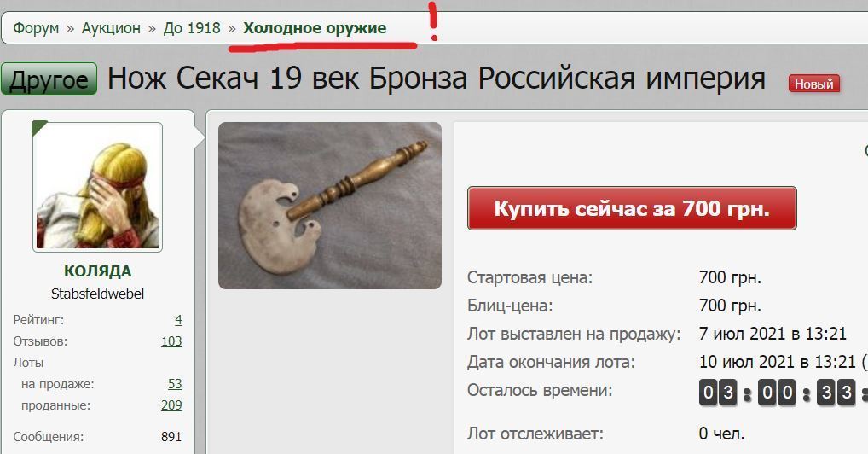Click the green corner marker on avatar
Image resolution: width=868 pixels, height=454 pixels.
[x=38, y=127]
